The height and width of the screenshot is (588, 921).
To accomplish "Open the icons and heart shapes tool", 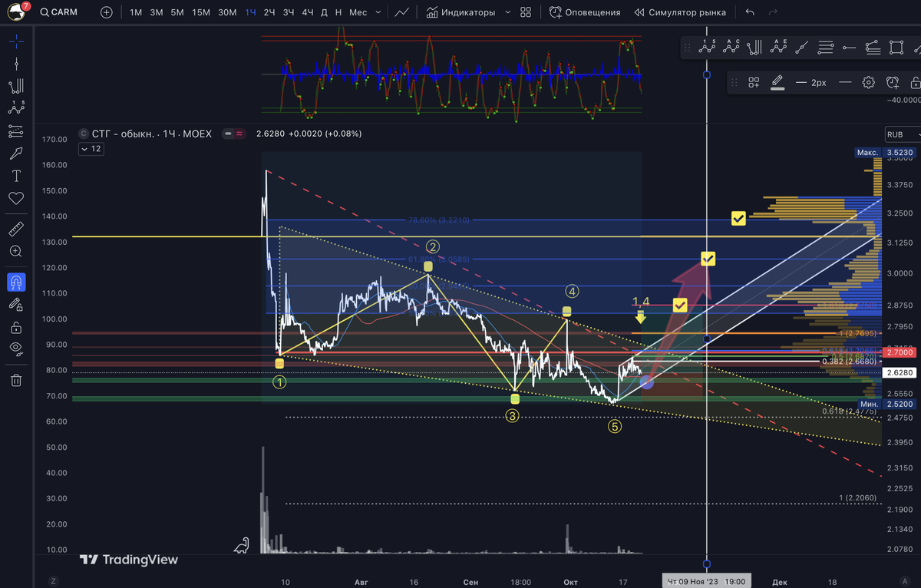I will tap(16, 198).
